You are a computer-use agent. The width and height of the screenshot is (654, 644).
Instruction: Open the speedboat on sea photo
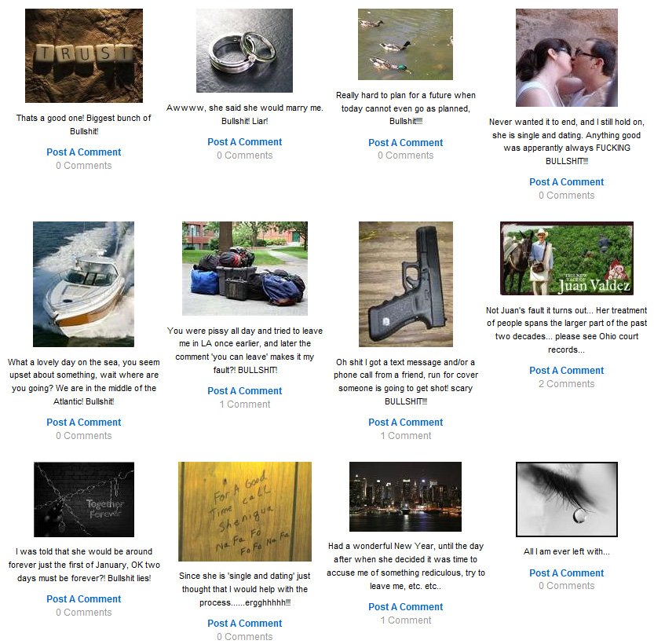point(83,284)
